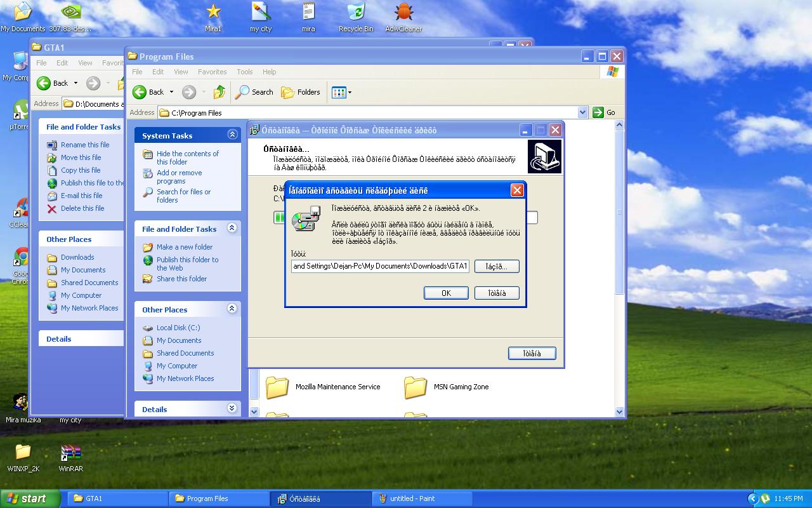The height and width of the screenshot is (508, 812).
Task: Open Search in the Program Files toolbar
Action: coord(254,92)
